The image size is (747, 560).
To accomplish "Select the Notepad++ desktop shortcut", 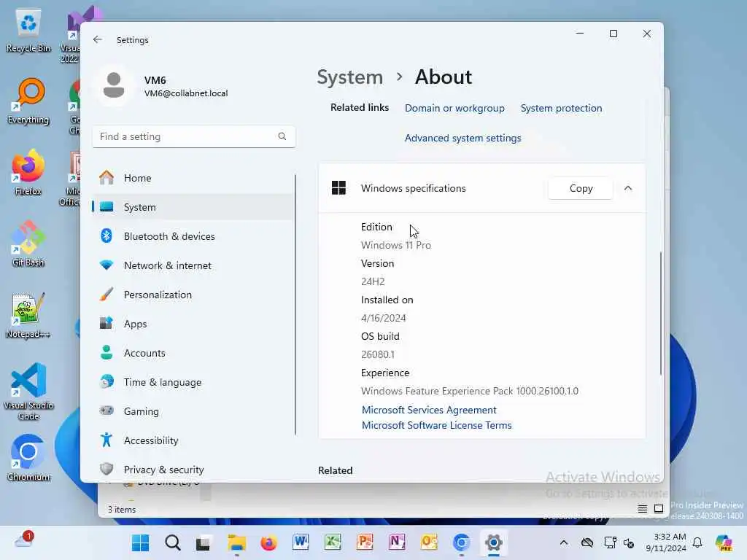I will (28, 316).
